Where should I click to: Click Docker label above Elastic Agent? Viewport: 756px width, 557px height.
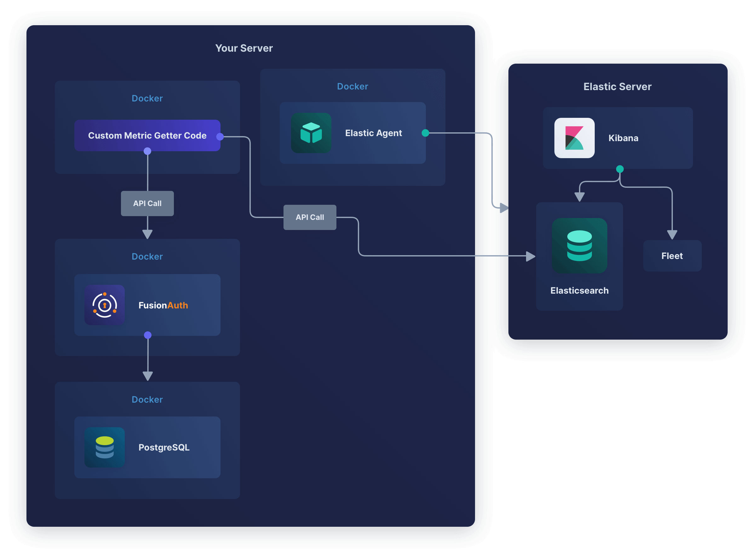coord(352,86)
